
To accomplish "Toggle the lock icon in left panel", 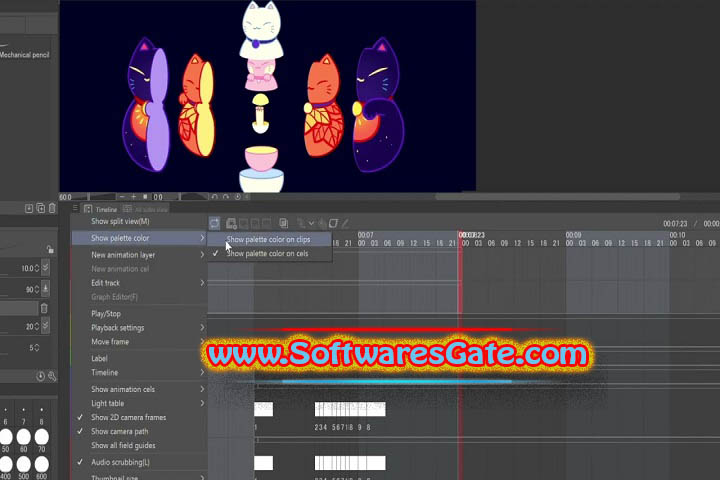I will (x=50, y=249).
